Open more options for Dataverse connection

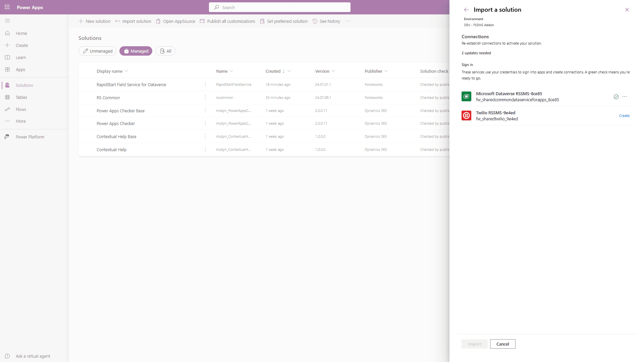tap(625, 97)
